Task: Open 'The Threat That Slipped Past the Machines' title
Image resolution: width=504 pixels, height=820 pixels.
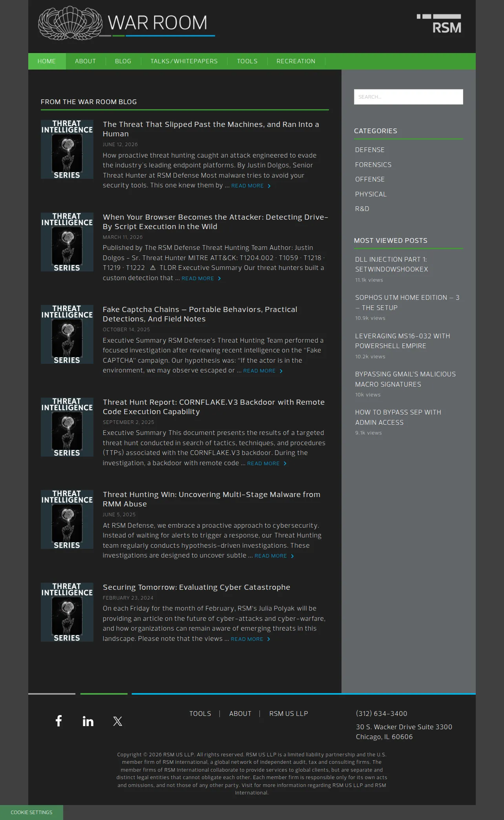Action: point(211,129)
